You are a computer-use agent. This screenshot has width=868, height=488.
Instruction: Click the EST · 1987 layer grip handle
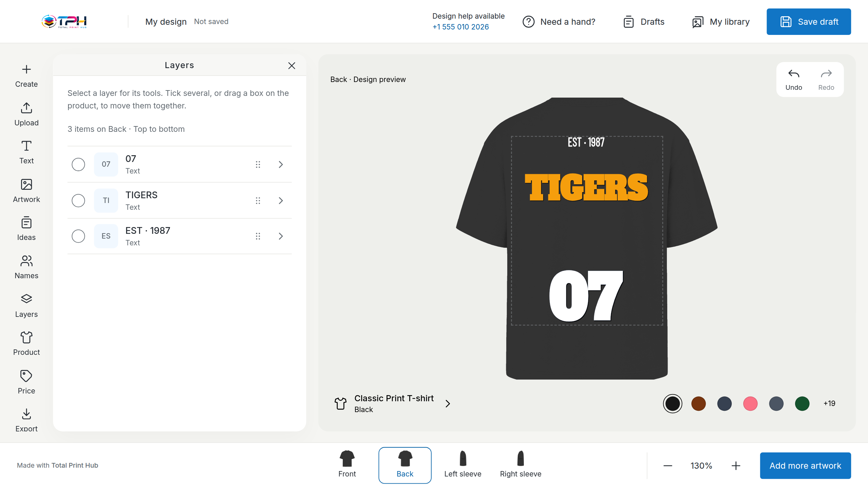[258, 236]
